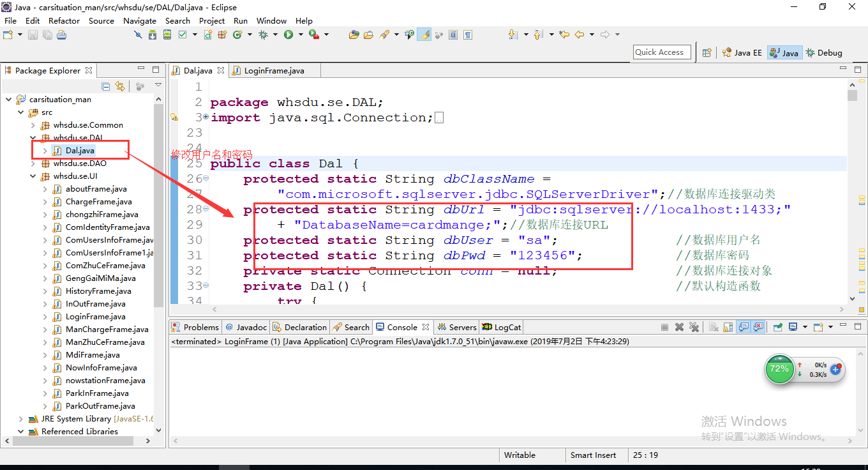
Task: Click the Open Perspective icon
Action: point(707,52)
